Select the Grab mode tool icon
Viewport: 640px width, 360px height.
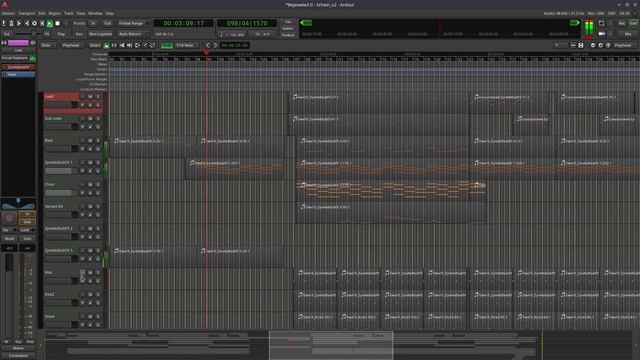pos(107,45)
